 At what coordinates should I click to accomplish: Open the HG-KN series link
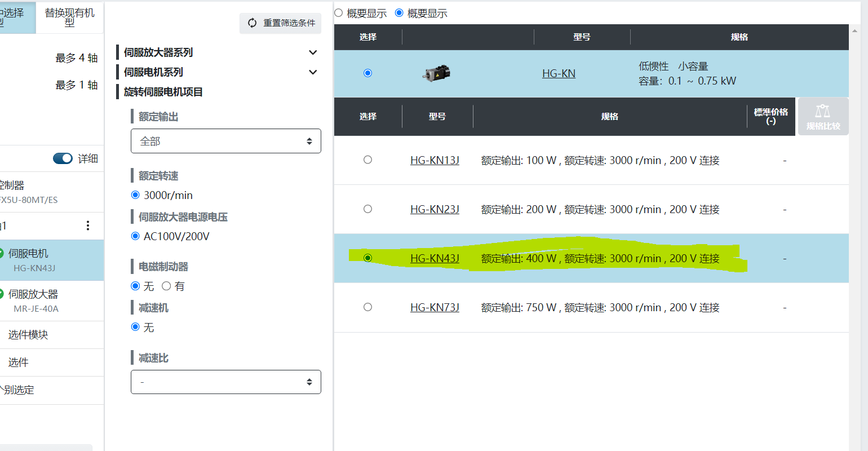pyautogui.click(x=559, y=73)
